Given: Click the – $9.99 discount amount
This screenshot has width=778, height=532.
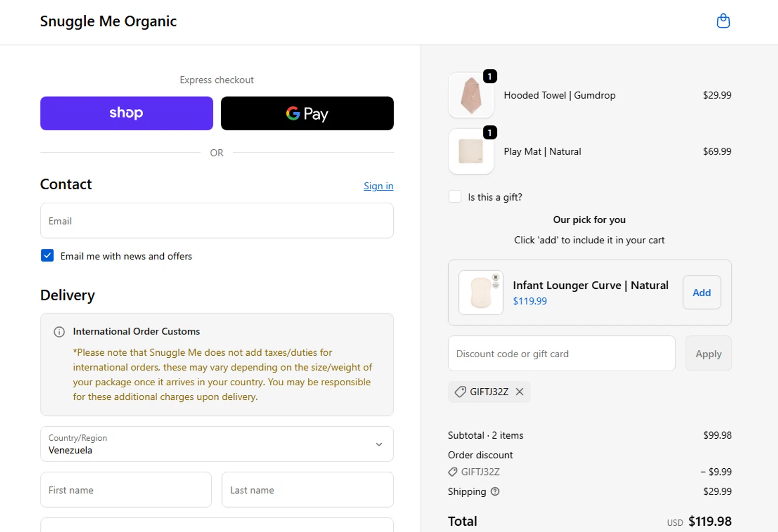Looking at the screenshot, I should pos(716,472).
